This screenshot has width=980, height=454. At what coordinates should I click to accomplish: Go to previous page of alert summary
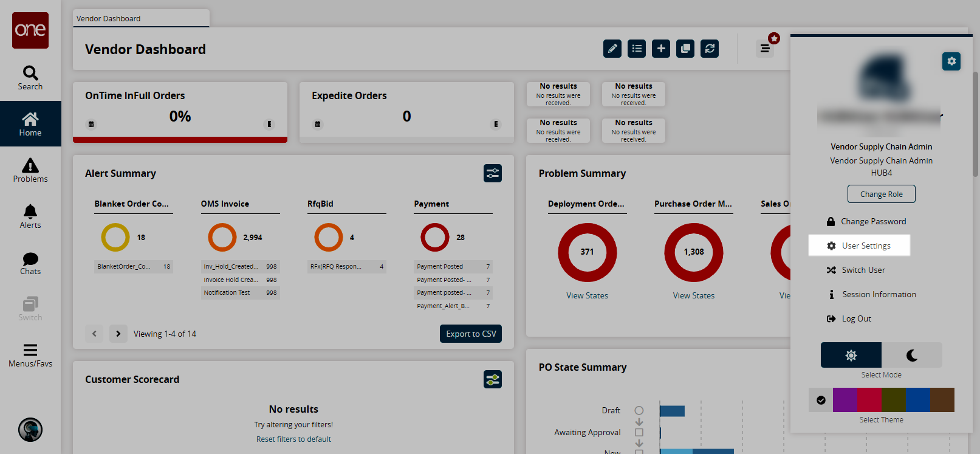click(x=94, y=334)
